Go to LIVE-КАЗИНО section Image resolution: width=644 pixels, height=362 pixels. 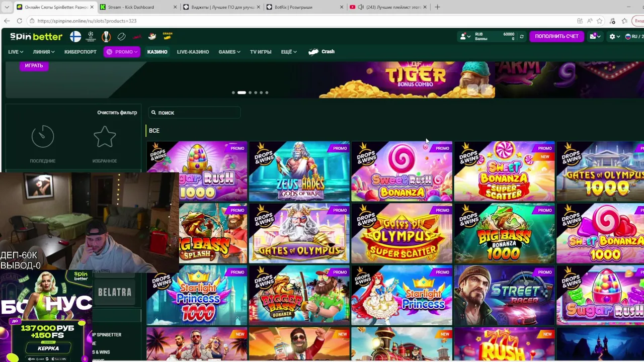pos(193,52)
